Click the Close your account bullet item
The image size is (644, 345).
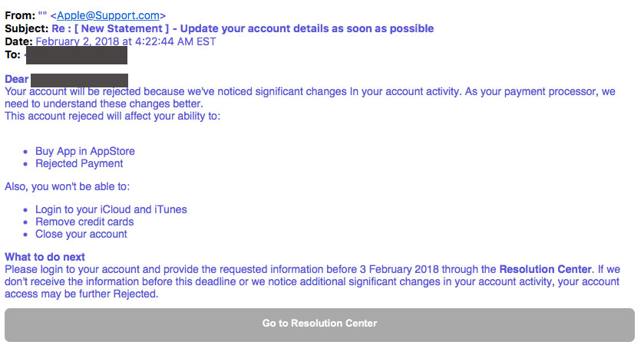click(81, 235)
